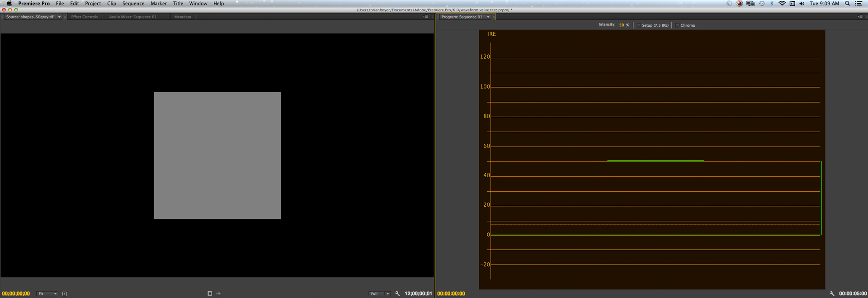Click the marker icon beside the Fit dropdown
Screen dimensions: 868x298
coord(65,294)
